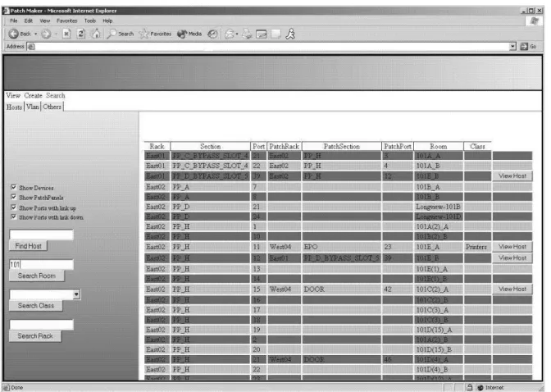The image size is (551, 392).
Task: Click the page View link
Action: point(13,96)
